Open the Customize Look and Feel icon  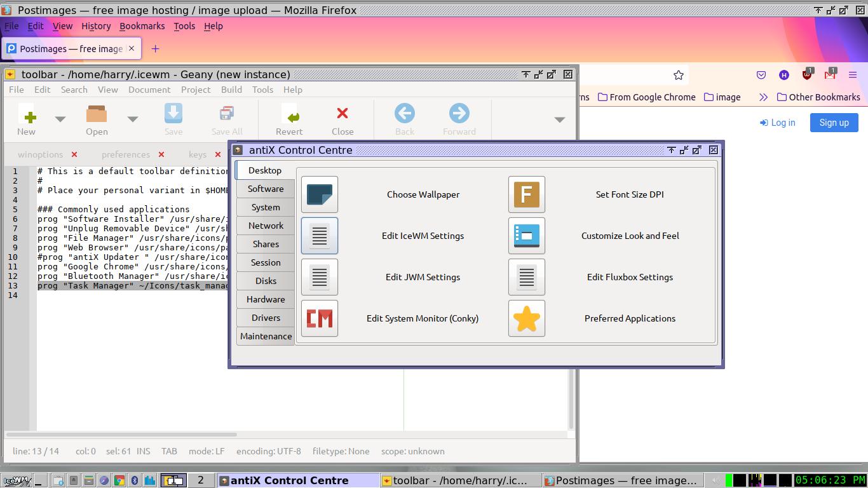click(527, 236)
